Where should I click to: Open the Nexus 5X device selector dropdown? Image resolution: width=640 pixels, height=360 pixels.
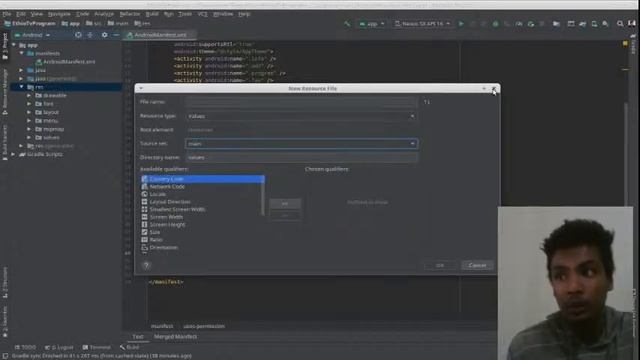(422, 24)
